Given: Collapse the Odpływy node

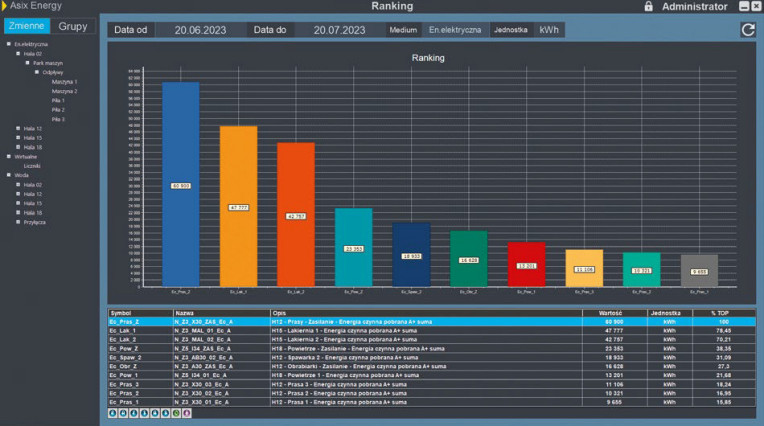Looking at the screenshot, I should [37, 72].
